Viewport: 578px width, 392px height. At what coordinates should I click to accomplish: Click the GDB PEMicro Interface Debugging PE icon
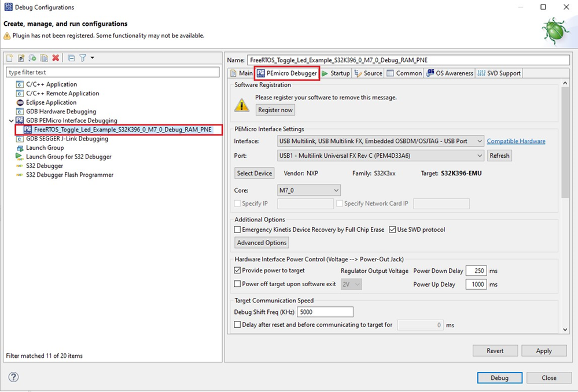(20, 120)
